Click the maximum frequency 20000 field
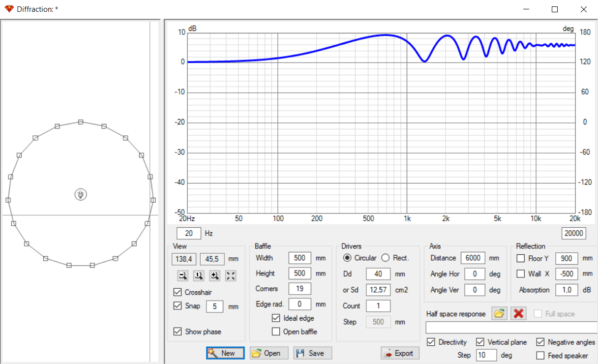 (x=573, y=234)
